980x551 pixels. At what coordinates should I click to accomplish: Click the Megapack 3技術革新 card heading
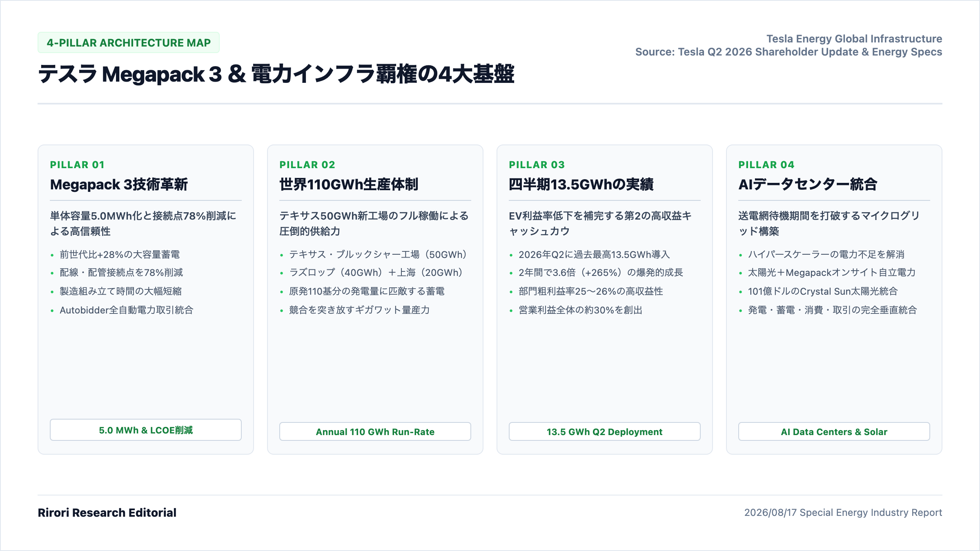click(x=119, y=184)
